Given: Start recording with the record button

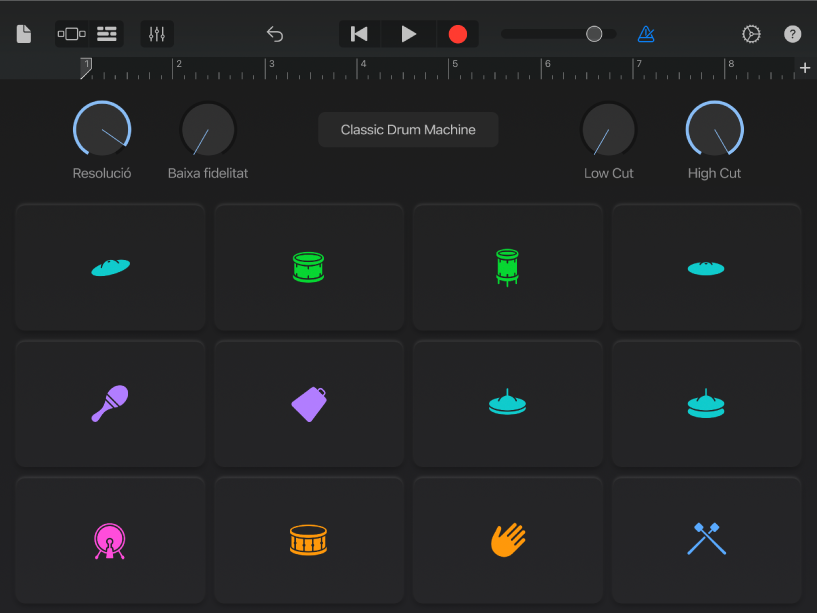Looking at the screenshot, I should 457,33.
